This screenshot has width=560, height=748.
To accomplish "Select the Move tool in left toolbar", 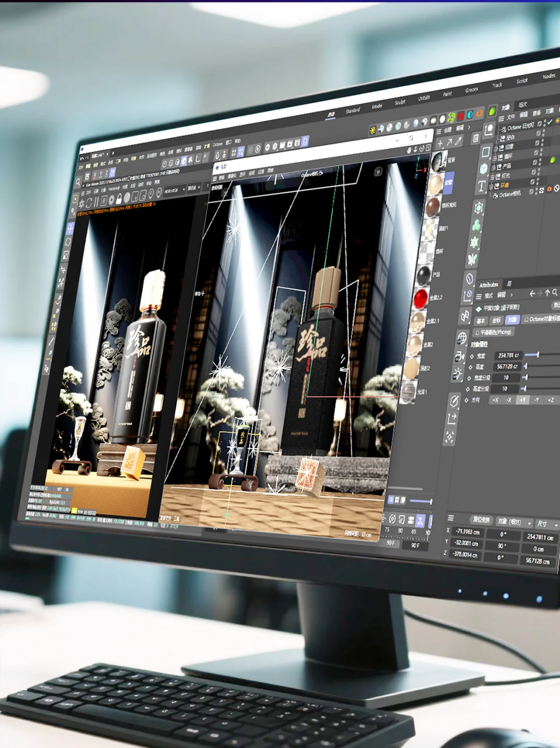I will [71, 229].
